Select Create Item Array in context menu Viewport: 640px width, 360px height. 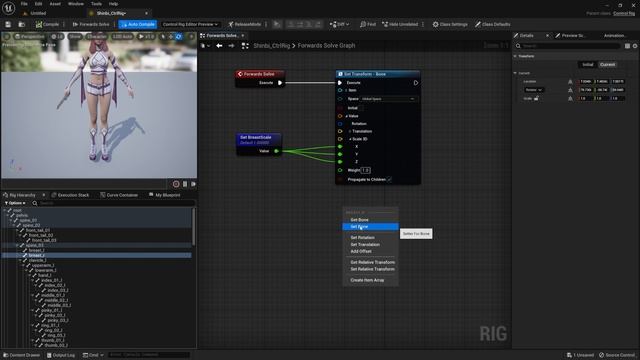tap(370, 280)
